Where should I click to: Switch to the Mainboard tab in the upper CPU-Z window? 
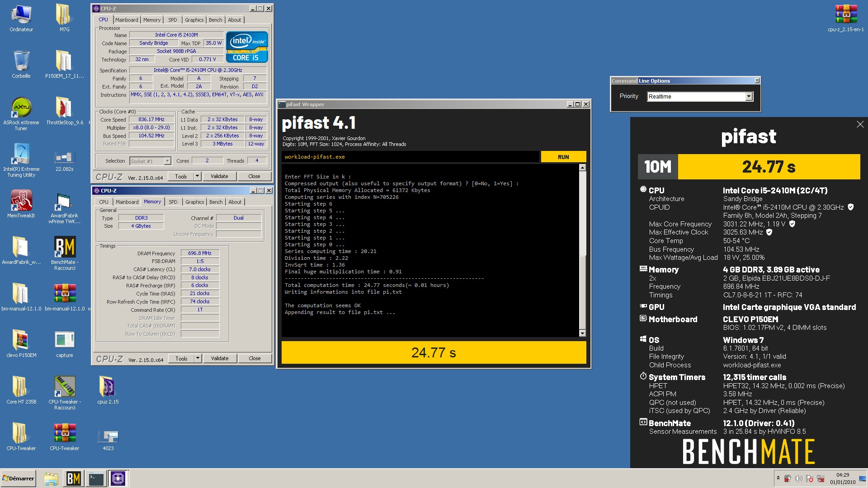tap(127, 20)
